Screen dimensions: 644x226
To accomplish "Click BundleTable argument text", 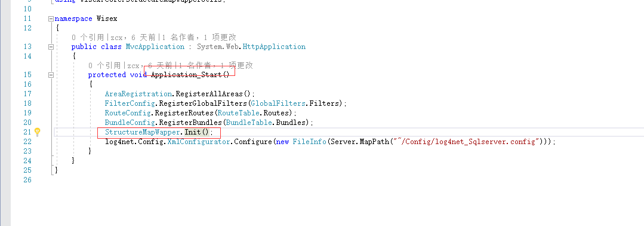I will 248,122.
